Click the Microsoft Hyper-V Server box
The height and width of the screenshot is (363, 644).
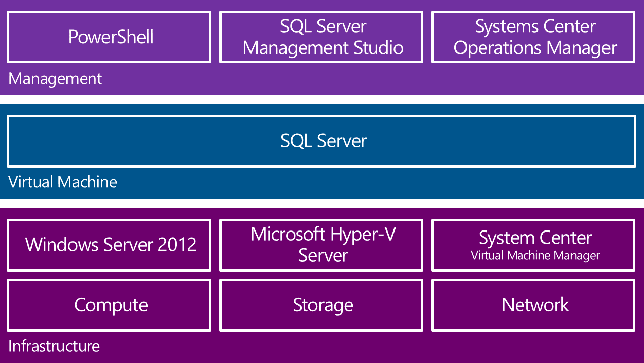click(321, 245)
